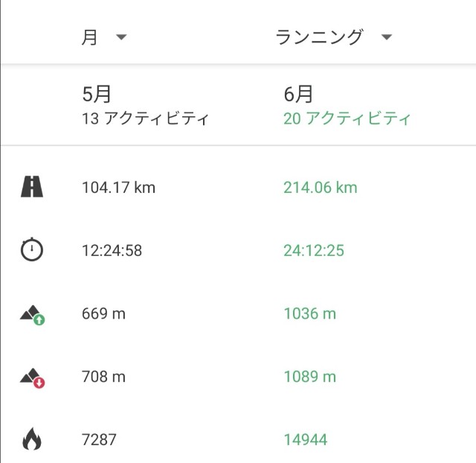Image resolution: width=476 pixels, height=463 pixels.
Task: Click June total time 24:12:25
Action: (x=314, y=251)
